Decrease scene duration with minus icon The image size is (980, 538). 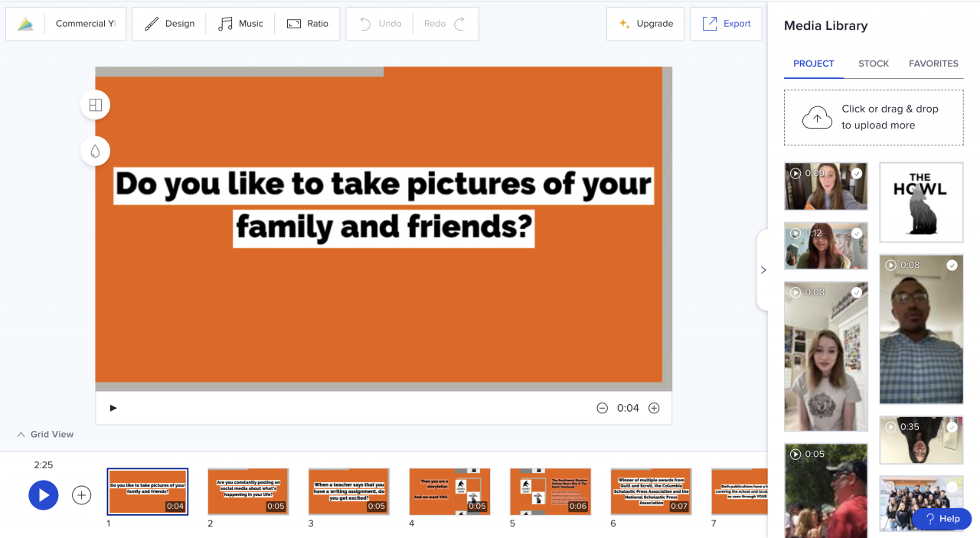click(x=602, y=408)
